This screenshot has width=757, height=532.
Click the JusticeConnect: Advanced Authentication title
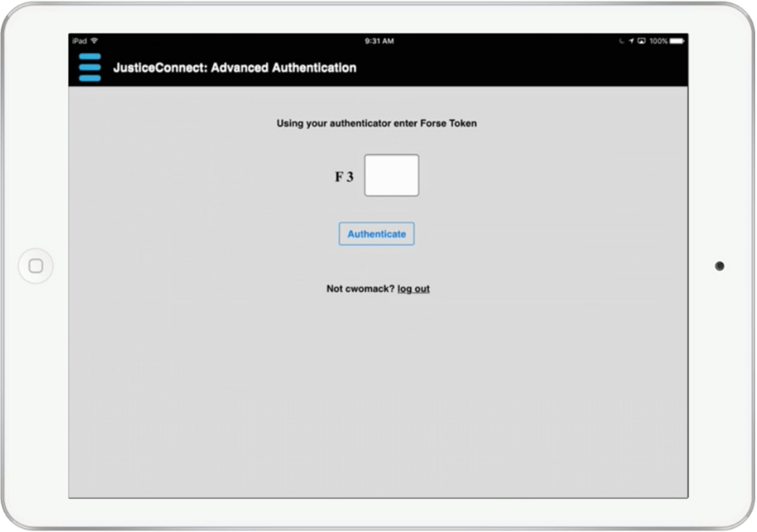pyautogui.click(x=234, y=68)
